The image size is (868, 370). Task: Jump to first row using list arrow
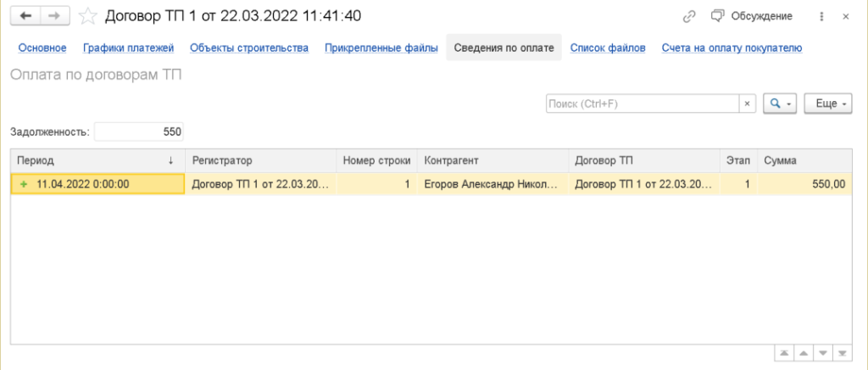784,352
